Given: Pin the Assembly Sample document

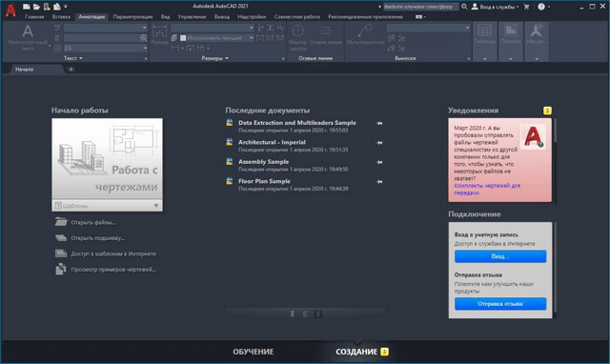Looking at the screenshot, I should (x=379, y=162).
